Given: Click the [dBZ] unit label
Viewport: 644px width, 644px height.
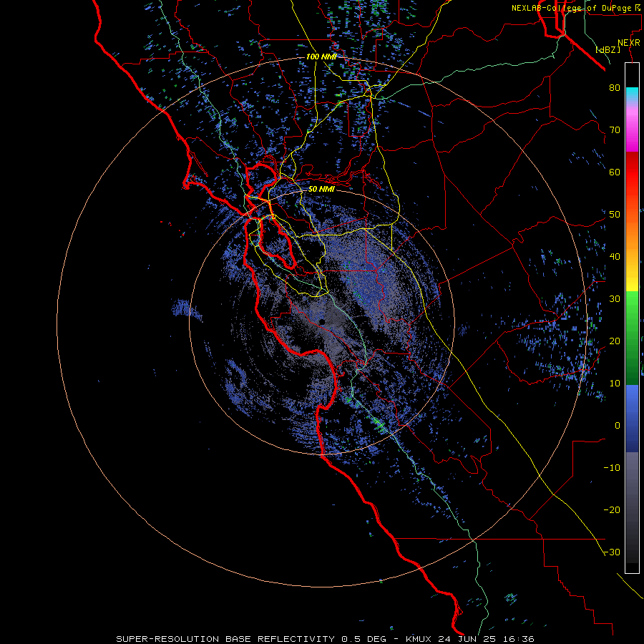Looking at the screenshot, I should click(x=608, y=49).
